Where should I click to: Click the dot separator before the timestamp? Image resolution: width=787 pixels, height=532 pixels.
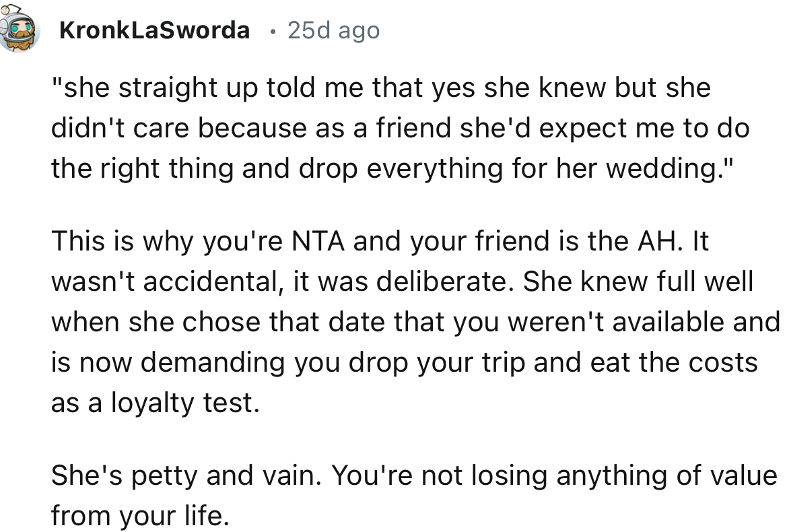[270, 31]
